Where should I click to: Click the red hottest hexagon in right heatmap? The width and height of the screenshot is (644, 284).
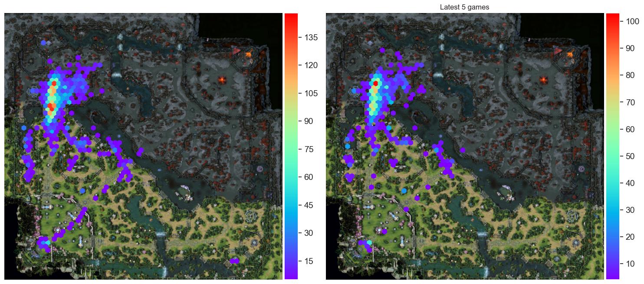coord(375,83)
